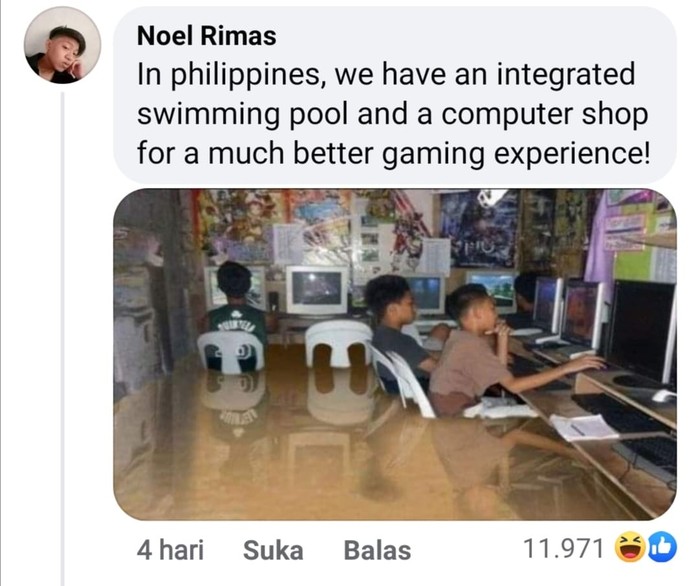Click the black flat monitor on the right
Image resolution: width=700 pixels, height=586 pixels.
coord(642,331)
